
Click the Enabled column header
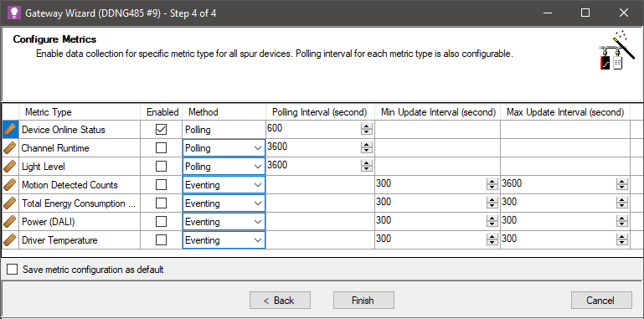(x=162, y=112)
